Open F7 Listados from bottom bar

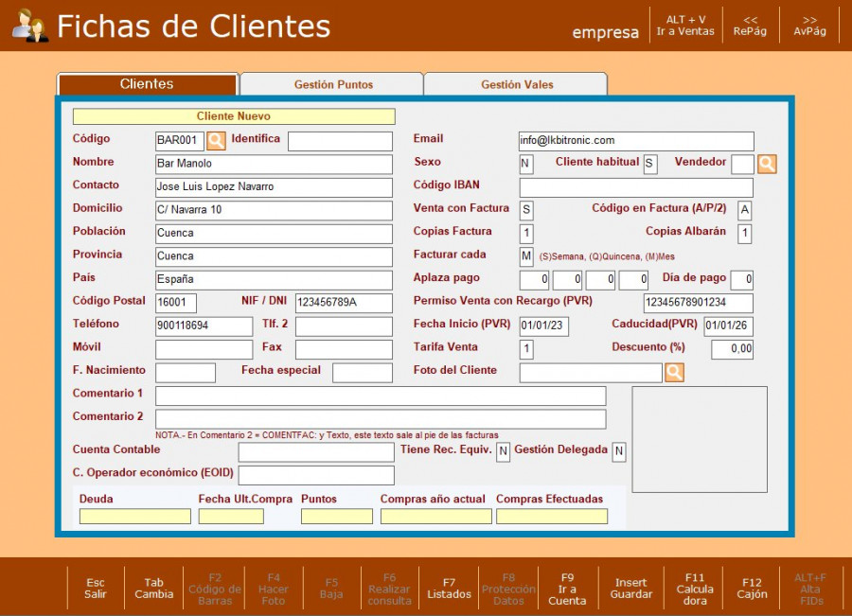pos(449,589)
